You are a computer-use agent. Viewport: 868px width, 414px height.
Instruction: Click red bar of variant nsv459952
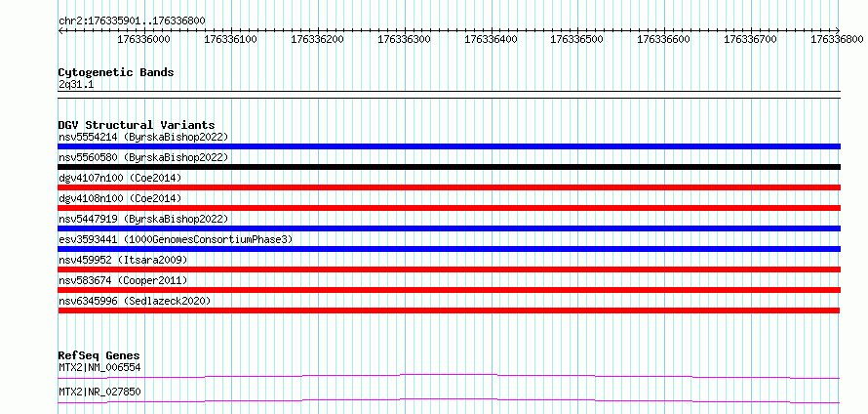(449, 269)
